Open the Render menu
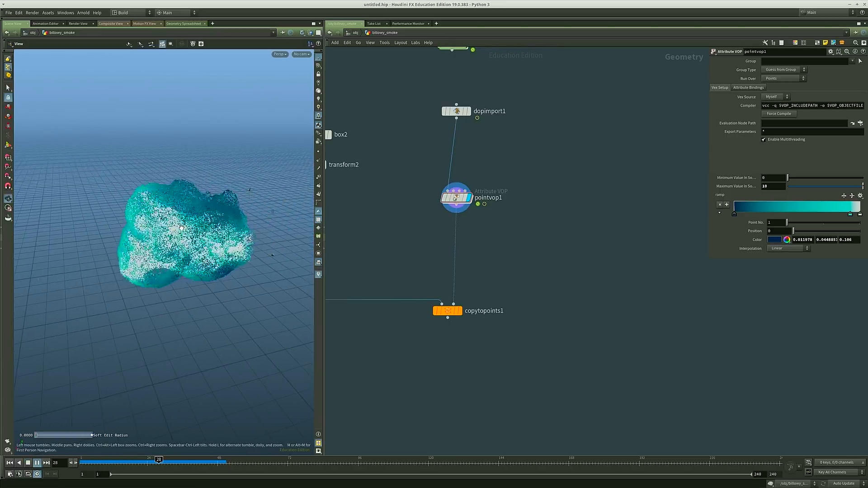868x488 pixels. coord(32,13)
